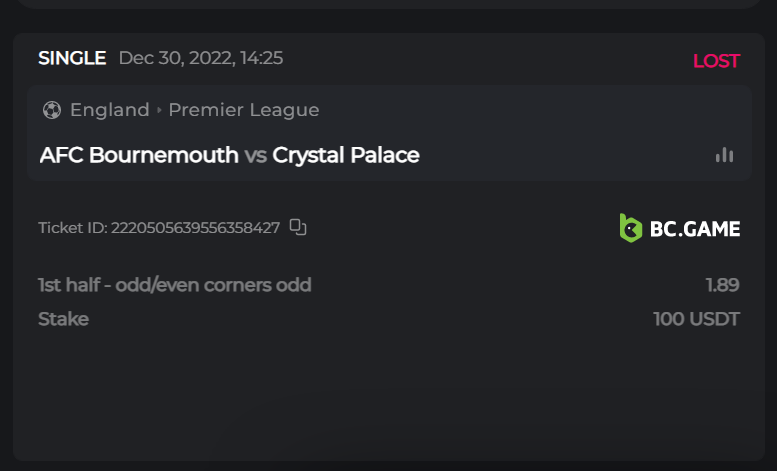Open the Premier League link
Screen dimensions: 777x471
[244, 110]
